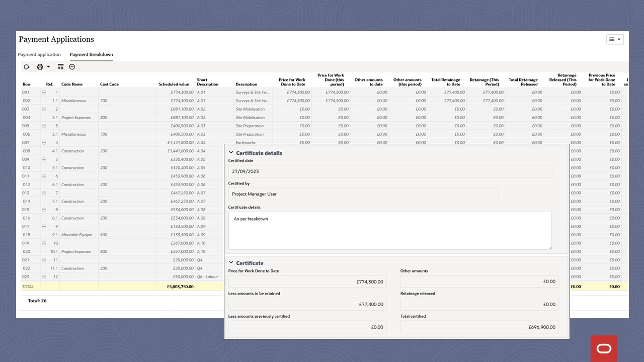The width and height of the screenshot is (644, 362).
Task: Click the Certified date field
Action: click(352, 171)
